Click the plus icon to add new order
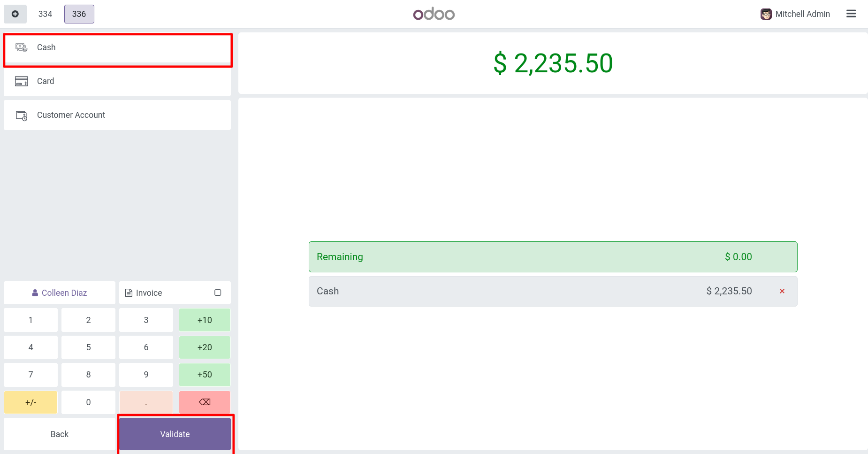The width and height of the screenshot is (868, 454). click(15, 14)
